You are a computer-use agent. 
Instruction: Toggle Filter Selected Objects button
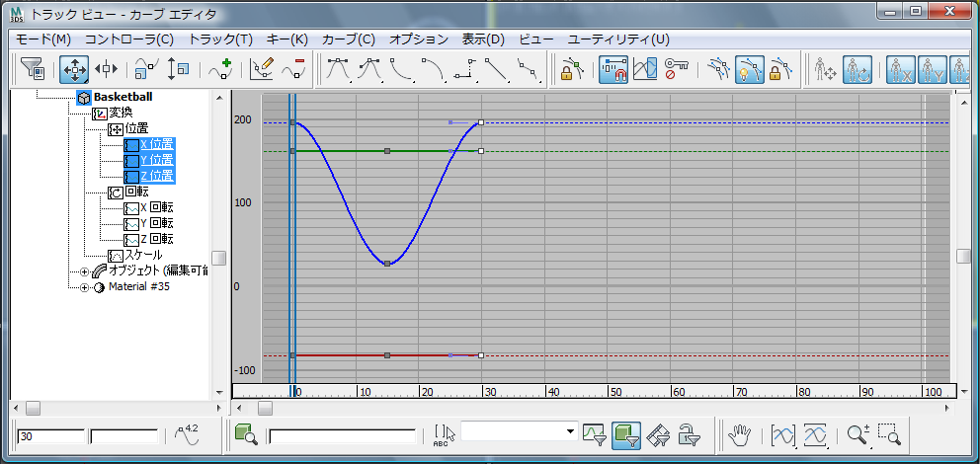point(625,434)
